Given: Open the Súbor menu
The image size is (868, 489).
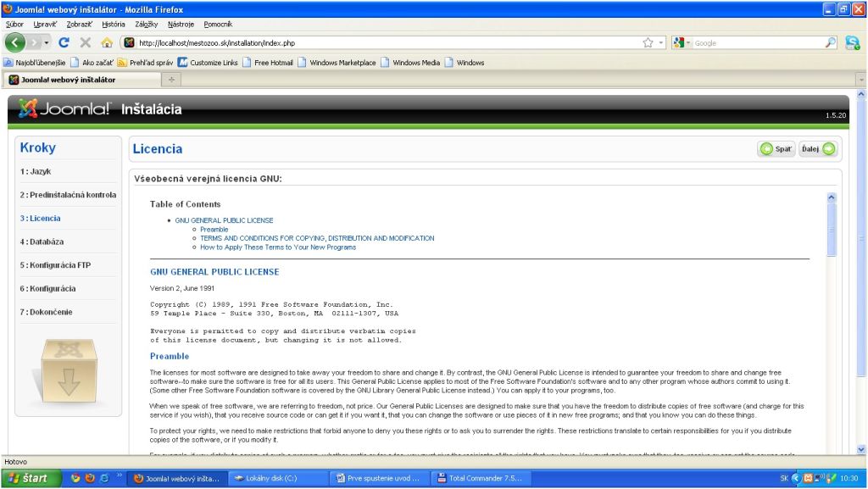Looking at the screenshot, I should (x=14, y=25).
